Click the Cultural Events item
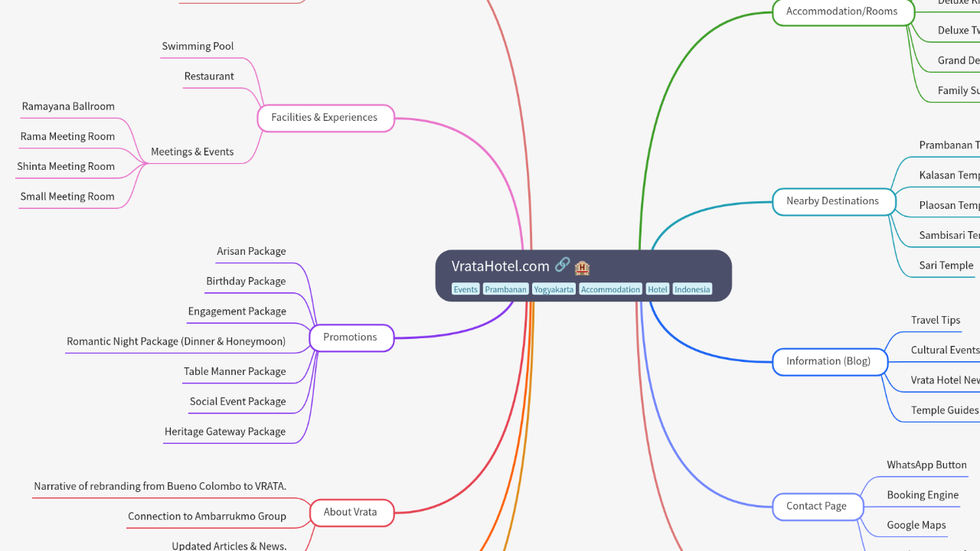Screen dimensions: 980x551 pyautogui.click(x=945, y=350)
